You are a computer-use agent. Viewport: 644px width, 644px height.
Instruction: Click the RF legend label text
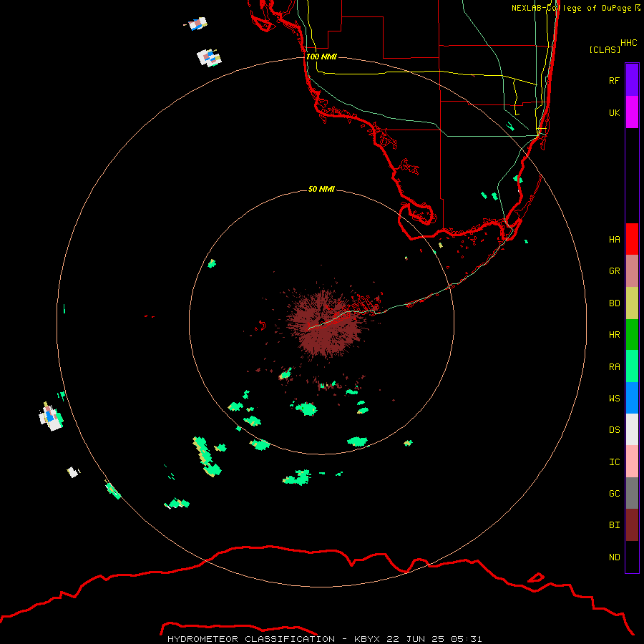point(615,80)
